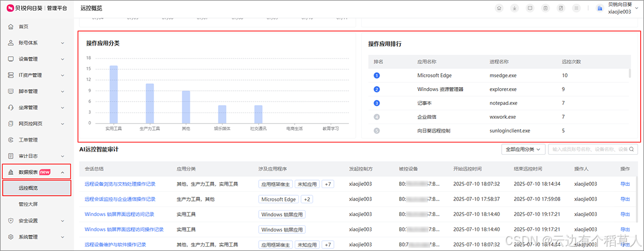Image resolution: width=644 pixels, height=251 pixels.
Task: Expand the 坐席管理 menu chevron
Action: pyautogui.click(x=62, y=107)
